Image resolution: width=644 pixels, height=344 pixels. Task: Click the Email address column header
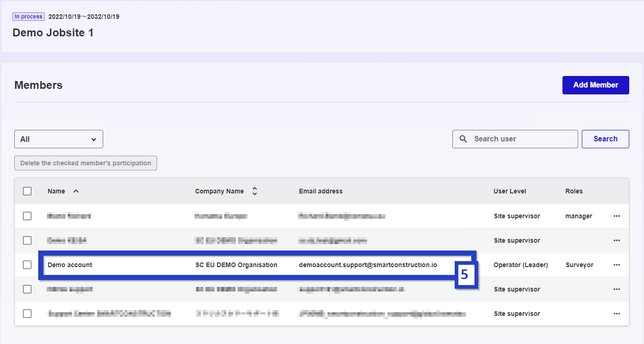click(x=321, y=191)
